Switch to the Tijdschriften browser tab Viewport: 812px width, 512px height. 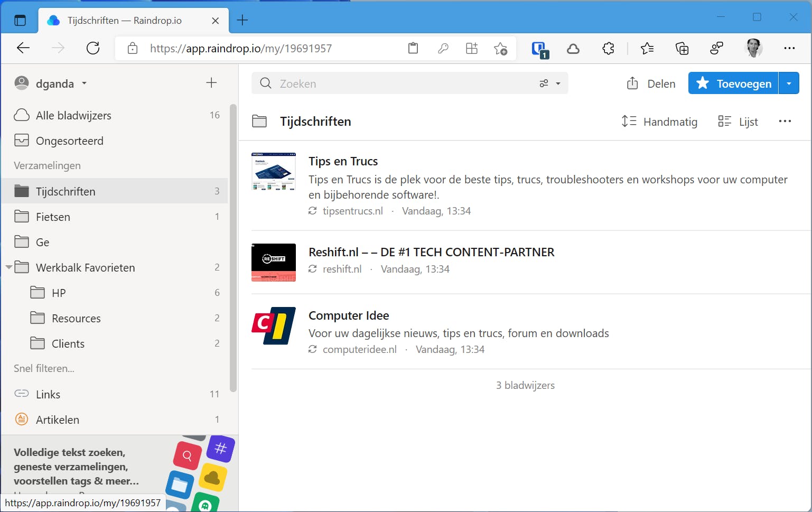124,21
